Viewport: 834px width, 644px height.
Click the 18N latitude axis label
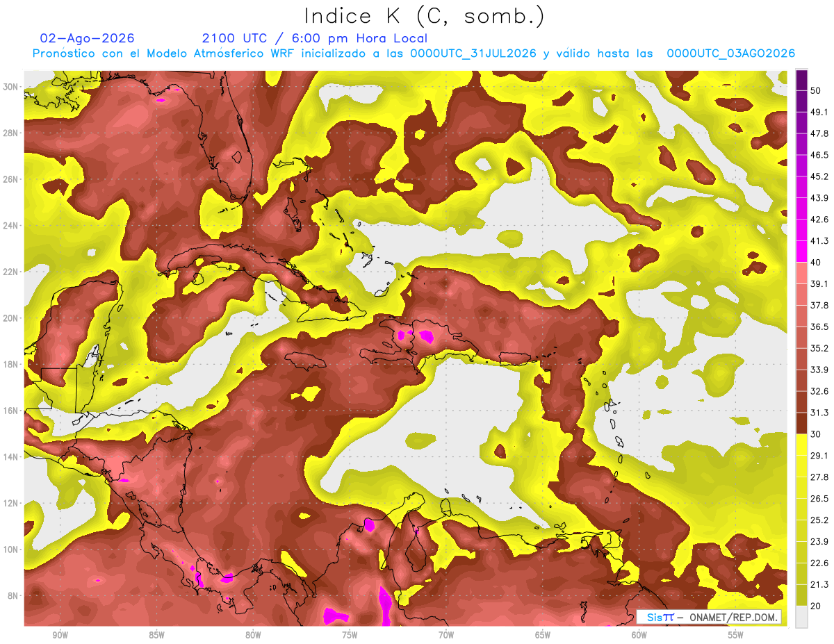pos(10,365)
